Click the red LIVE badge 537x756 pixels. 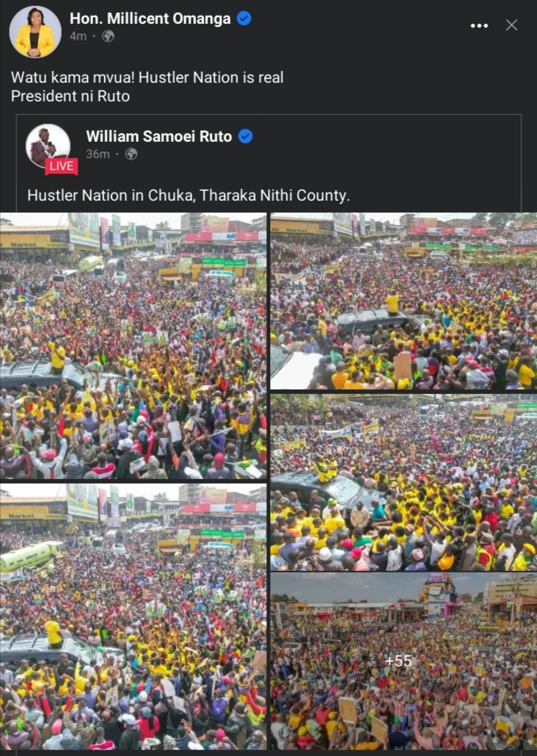61,166
